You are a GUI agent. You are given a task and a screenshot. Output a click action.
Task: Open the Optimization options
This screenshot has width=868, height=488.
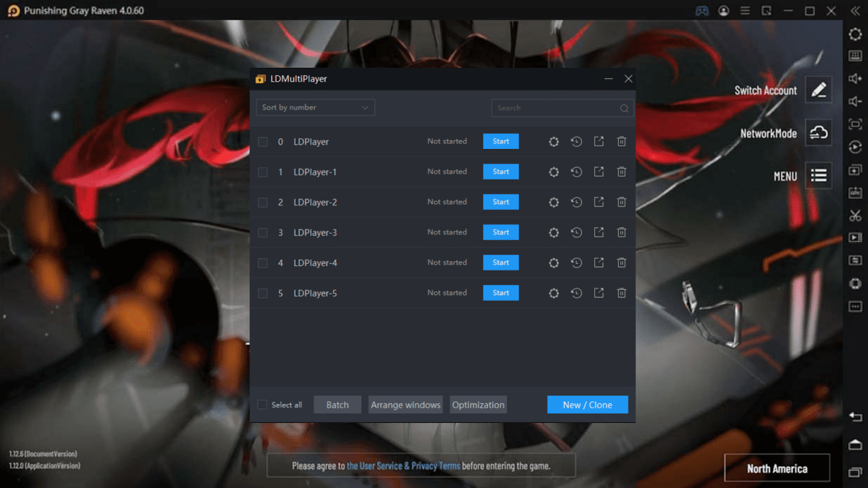478,405
